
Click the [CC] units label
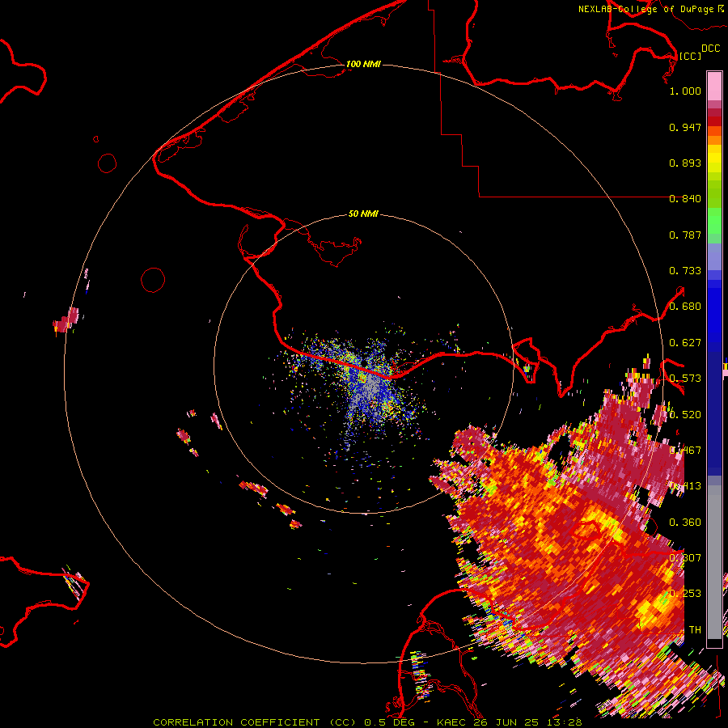(x=690, y=56)
